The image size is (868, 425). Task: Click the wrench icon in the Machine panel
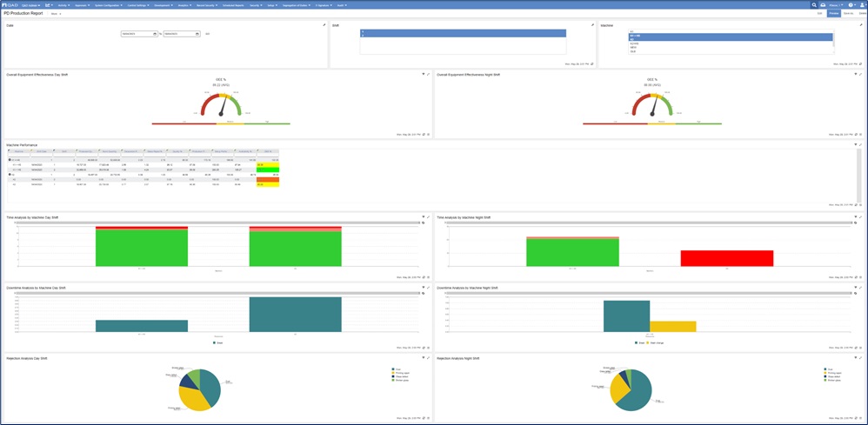(861, 25)
